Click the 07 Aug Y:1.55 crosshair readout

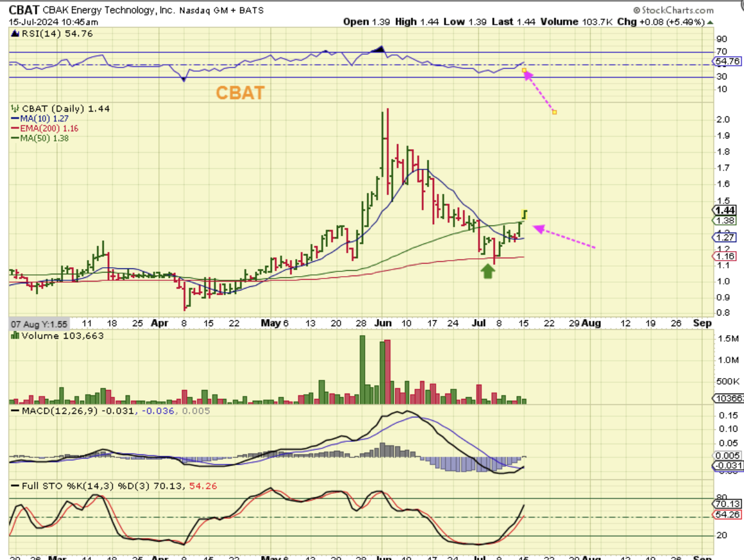tap(38, 324)
